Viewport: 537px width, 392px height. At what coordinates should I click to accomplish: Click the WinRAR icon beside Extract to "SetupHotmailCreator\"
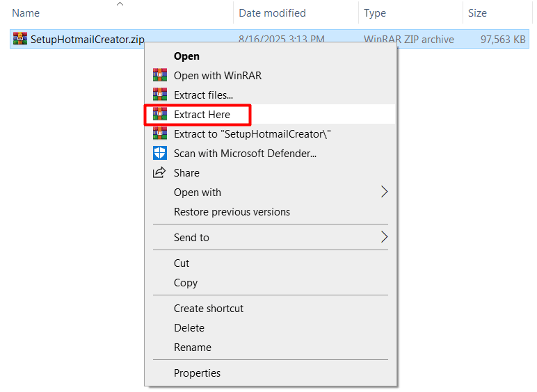point(160,133)
